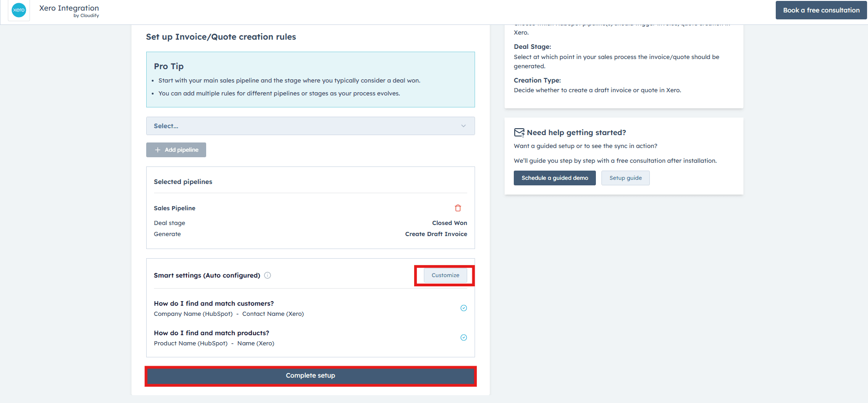This screenshot has height=403, width=868.
Task: Click 'Set up Invoice/Quote creation rules' heading
Action: [221, 37]
